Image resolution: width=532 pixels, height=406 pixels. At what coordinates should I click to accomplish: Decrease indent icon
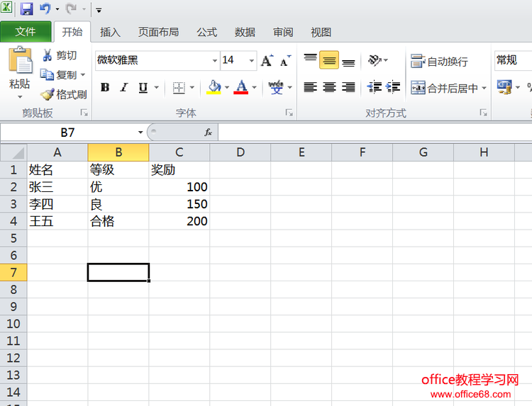coord(375,87)
